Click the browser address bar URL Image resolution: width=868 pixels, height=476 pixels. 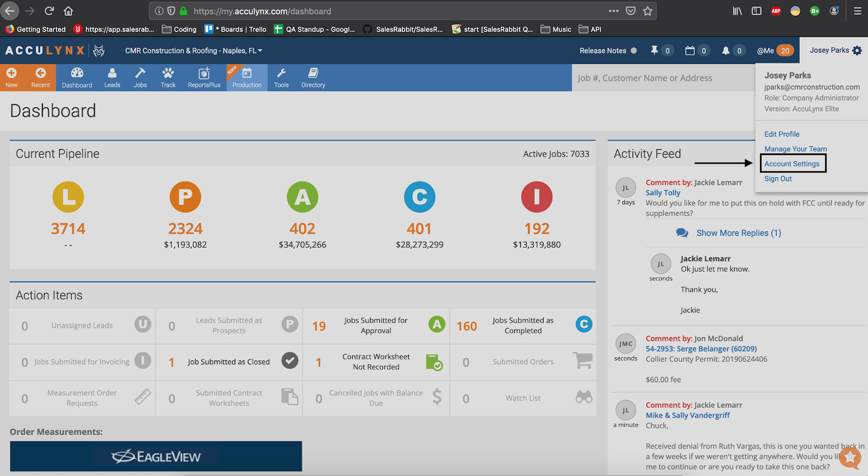(262, 11)
